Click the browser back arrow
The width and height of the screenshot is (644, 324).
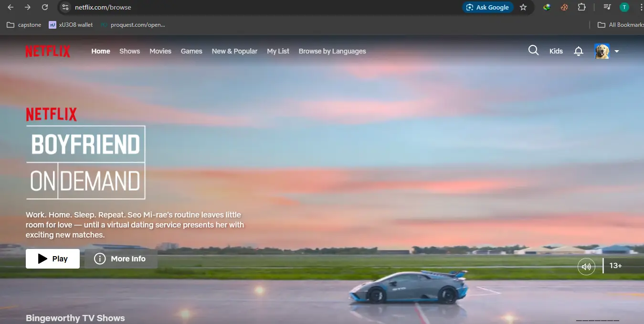(x=11, y=7)
